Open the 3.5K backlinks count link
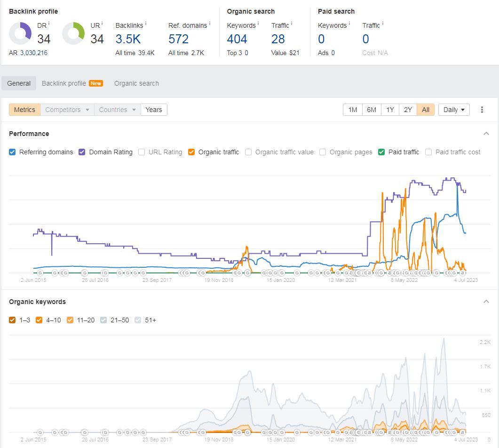Image resolution: width=499 pixels, height=448 pixels. click(x=128, y=39)
